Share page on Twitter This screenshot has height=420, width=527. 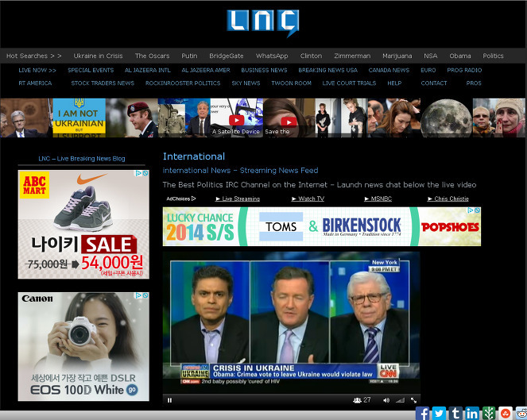[x=439, y=414]
